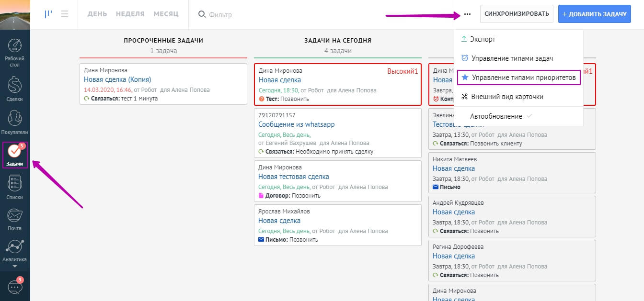This screenshot has height=301, width=644.
Task: Open the Сделки section in sidebar
Action: 15,89
